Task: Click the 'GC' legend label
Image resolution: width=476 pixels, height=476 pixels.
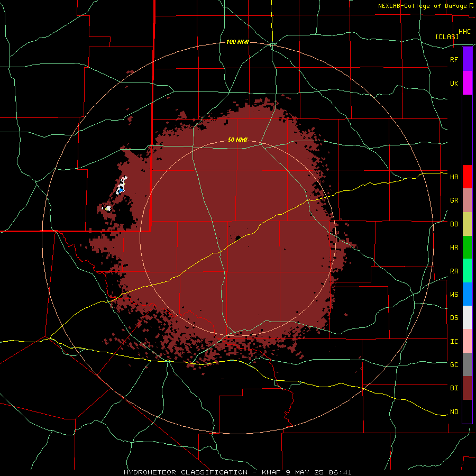Action: pos(454,365)
